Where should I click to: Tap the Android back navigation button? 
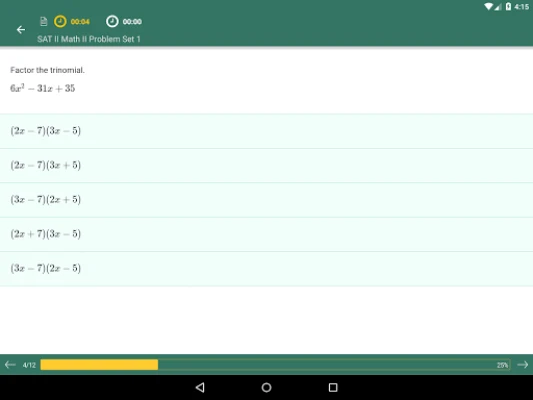click(200, 387)
